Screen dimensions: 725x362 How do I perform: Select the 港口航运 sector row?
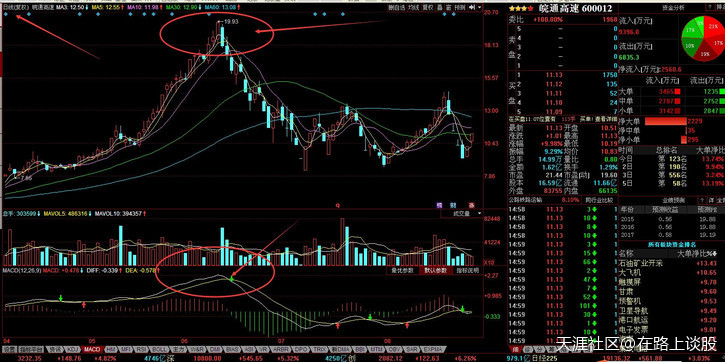coord(672,319)
